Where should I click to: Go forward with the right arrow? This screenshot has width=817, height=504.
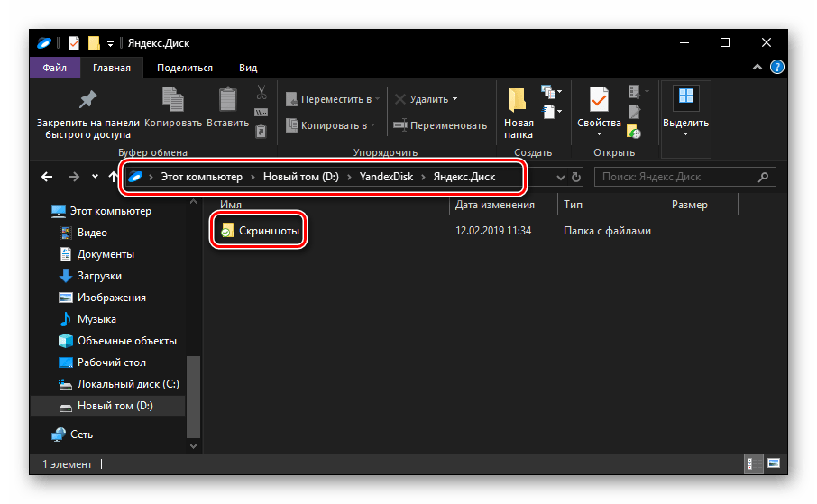(73, 178)
